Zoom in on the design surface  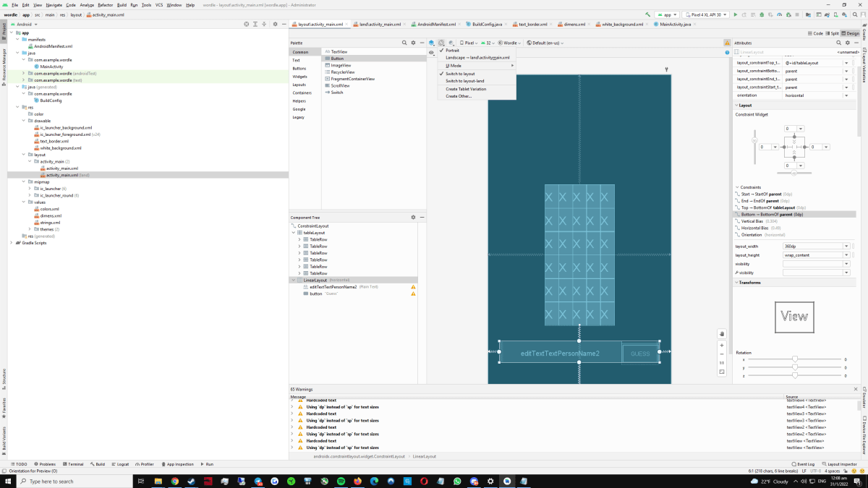click(722, 346)
